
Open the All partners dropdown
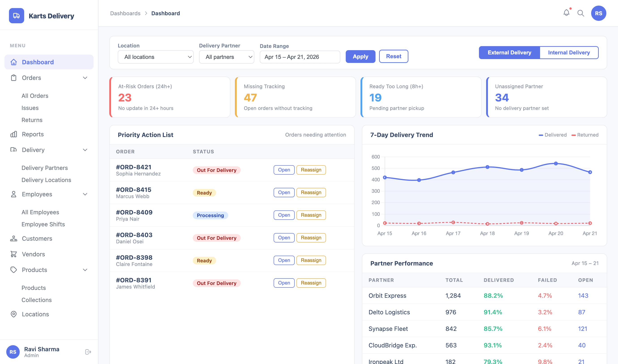226,57
